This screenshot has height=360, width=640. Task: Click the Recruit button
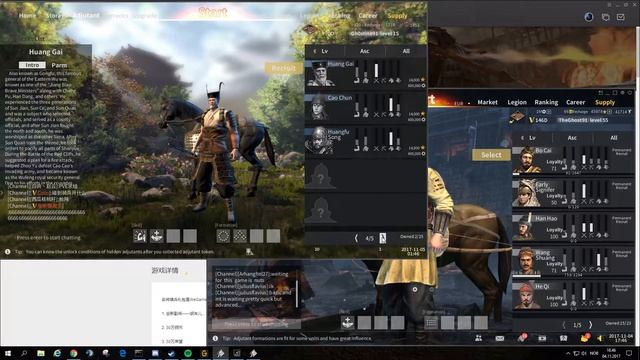pyautogui.click(x=284, y=68)
